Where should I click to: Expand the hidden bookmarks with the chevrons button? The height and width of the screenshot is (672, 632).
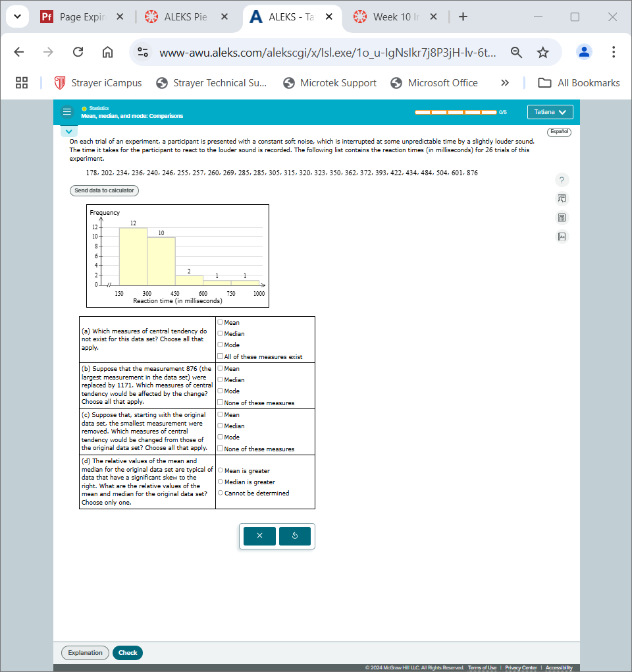click(504, 82)
